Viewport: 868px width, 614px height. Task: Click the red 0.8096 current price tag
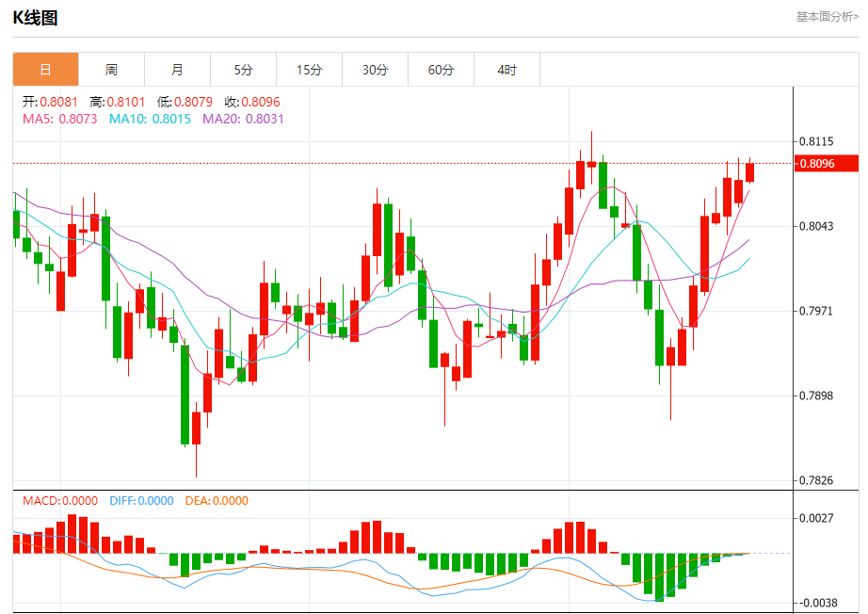(x=826, y=163)
